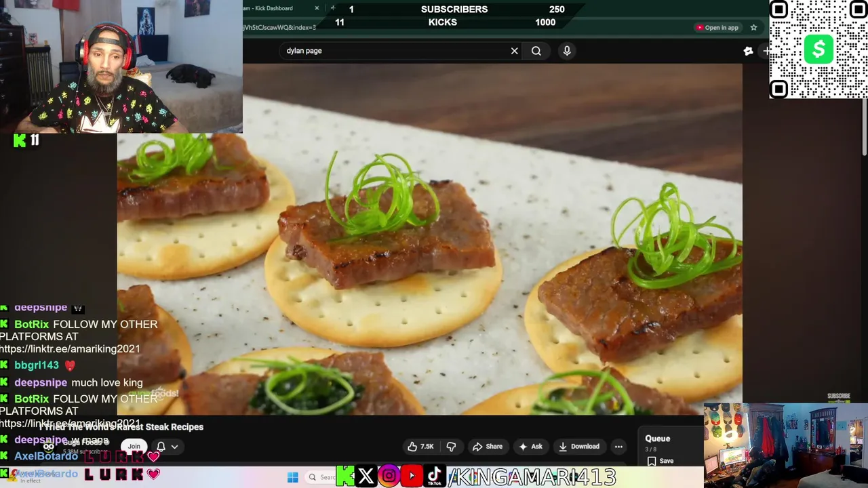
Task: Click the green Kick logo in bottom banner
Action: (x=344, y=476)
